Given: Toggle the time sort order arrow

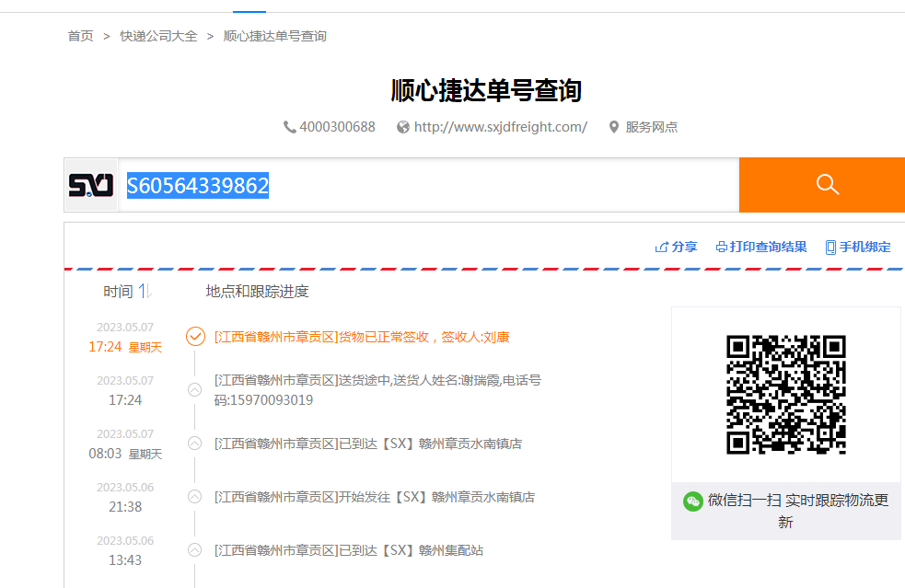Looking at the screenshot, I should tap(145, 292).
